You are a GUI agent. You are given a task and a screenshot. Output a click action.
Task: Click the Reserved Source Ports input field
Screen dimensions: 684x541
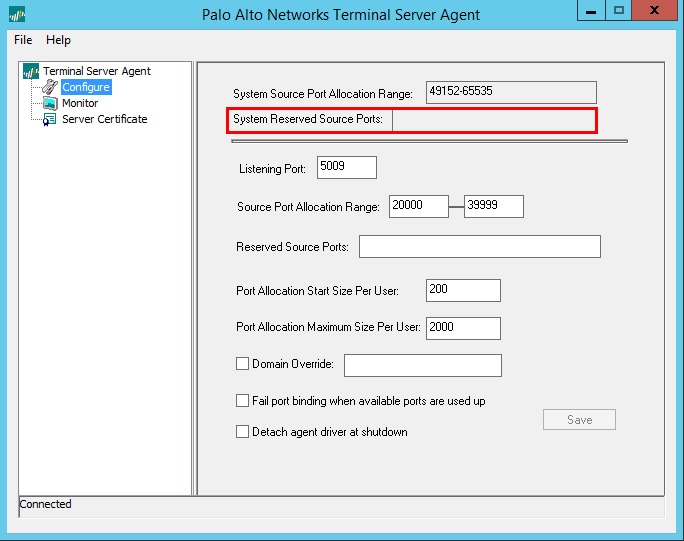(480, 247)
